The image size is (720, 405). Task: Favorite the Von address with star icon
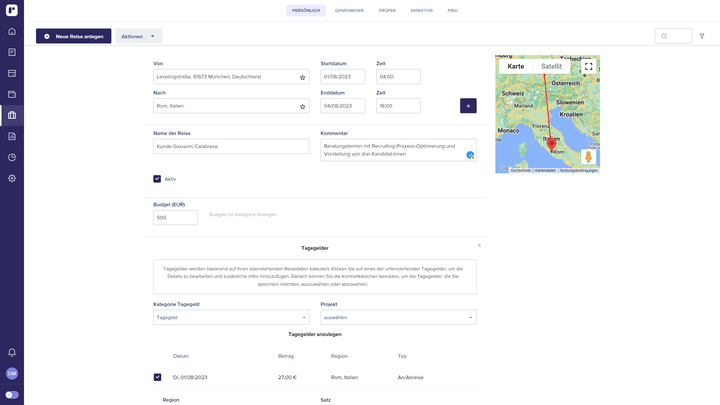303,77
